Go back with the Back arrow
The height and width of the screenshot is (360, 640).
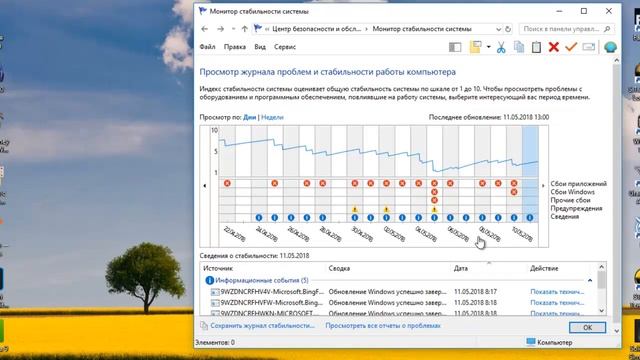pyautogui.click(x=204, y=29)
